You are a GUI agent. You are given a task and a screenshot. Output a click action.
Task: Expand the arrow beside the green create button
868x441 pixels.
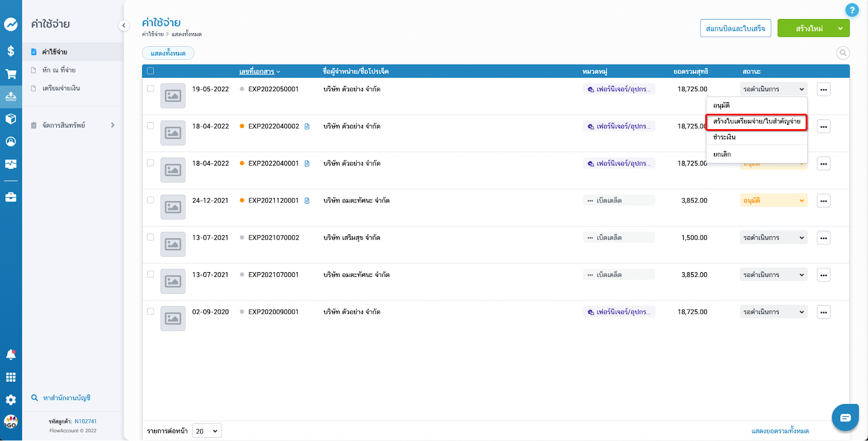pos(840,28)
